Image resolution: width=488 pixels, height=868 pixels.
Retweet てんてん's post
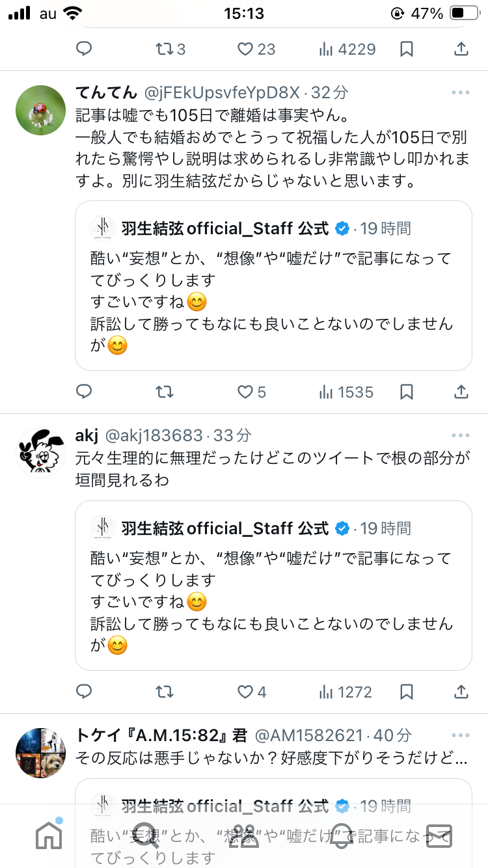165,392
